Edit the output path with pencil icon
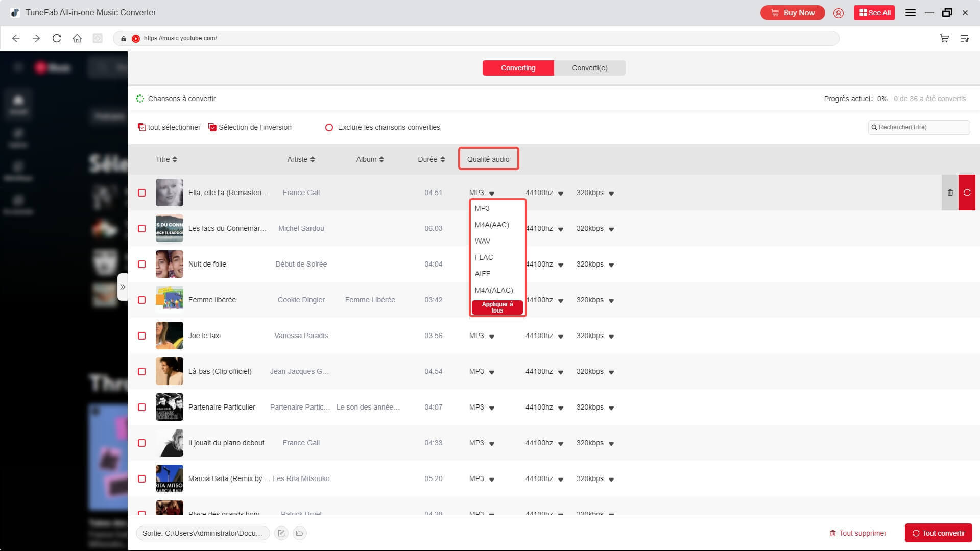980x551 pixels. [281, 533]
